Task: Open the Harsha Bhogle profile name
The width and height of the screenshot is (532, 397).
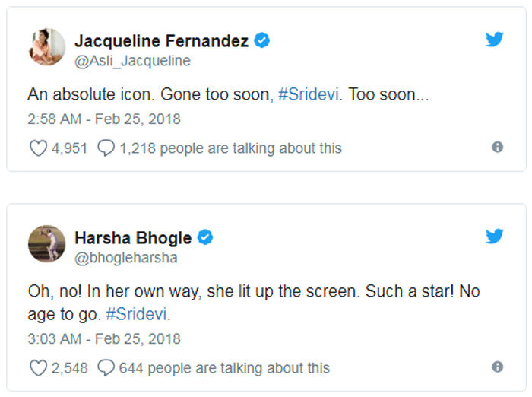Action: click(132, 238)
